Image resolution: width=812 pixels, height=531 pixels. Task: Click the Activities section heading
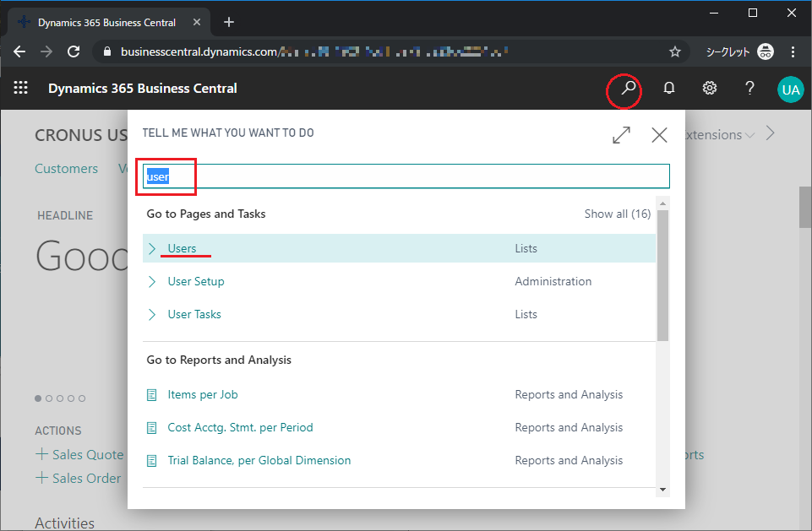65,523
